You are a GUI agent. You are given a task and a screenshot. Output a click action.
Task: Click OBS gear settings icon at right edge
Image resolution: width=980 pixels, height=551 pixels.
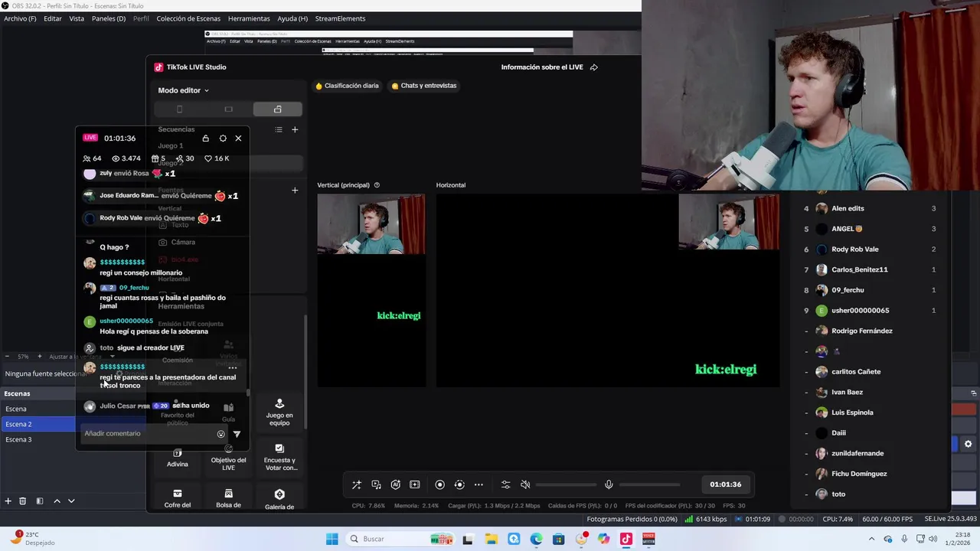click(968, 444)
